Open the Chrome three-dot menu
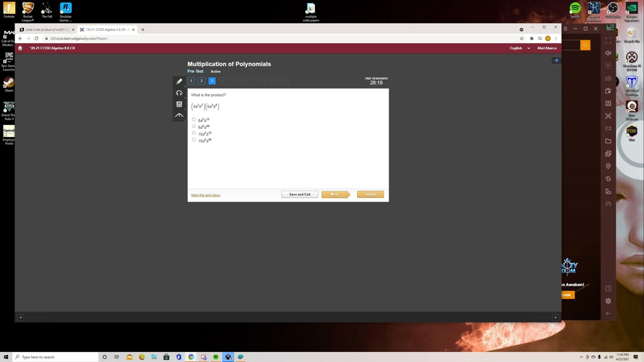Screen dimensions: 644x362 coord(556,38)
